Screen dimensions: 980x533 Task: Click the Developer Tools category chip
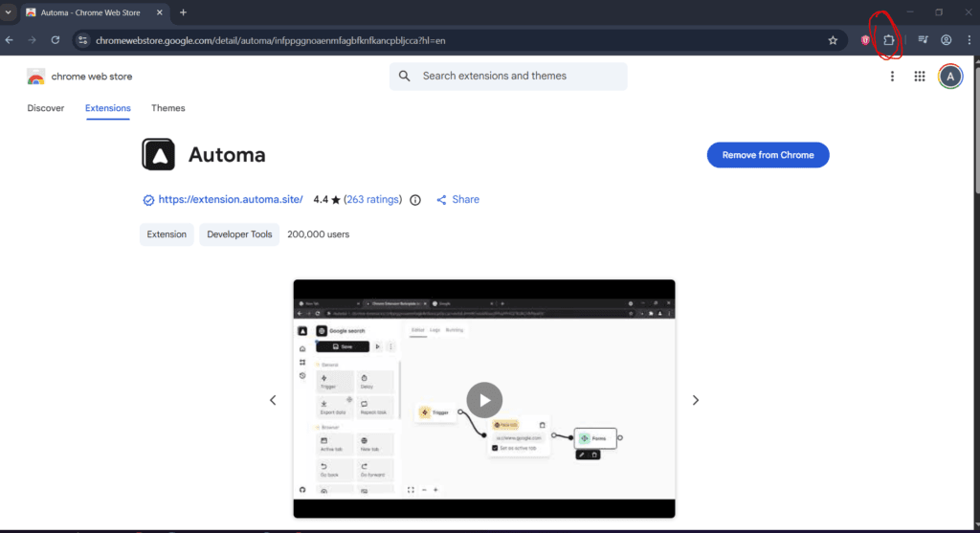tap(239, 234)
